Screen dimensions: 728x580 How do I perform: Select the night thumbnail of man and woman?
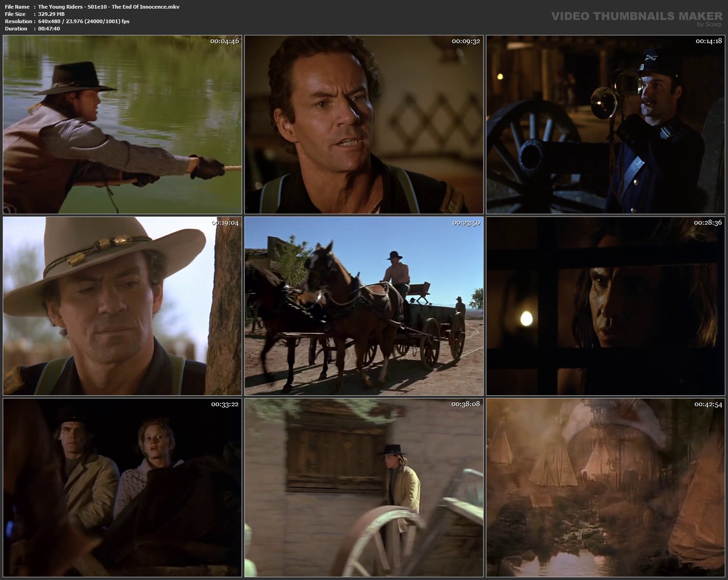tap(122, 487)
